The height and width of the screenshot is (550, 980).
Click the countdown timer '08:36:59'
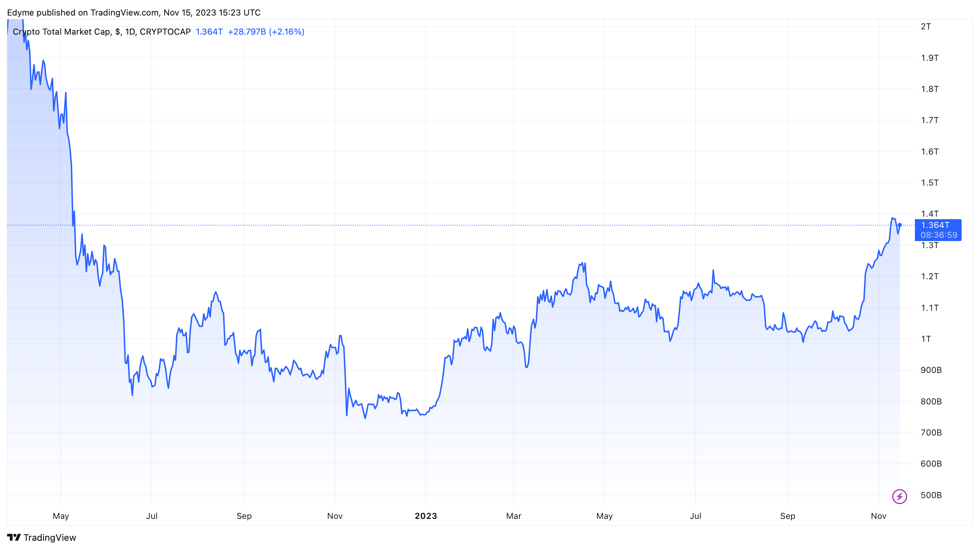[x=939, y=235]
